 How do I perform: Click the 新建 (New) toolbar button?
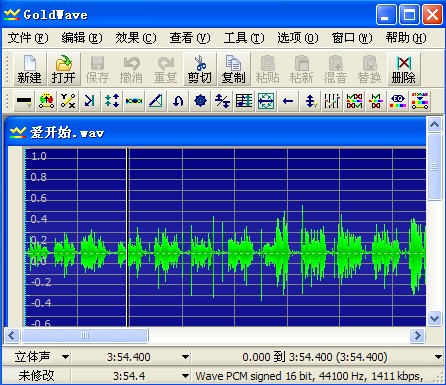tap(29, 69)
